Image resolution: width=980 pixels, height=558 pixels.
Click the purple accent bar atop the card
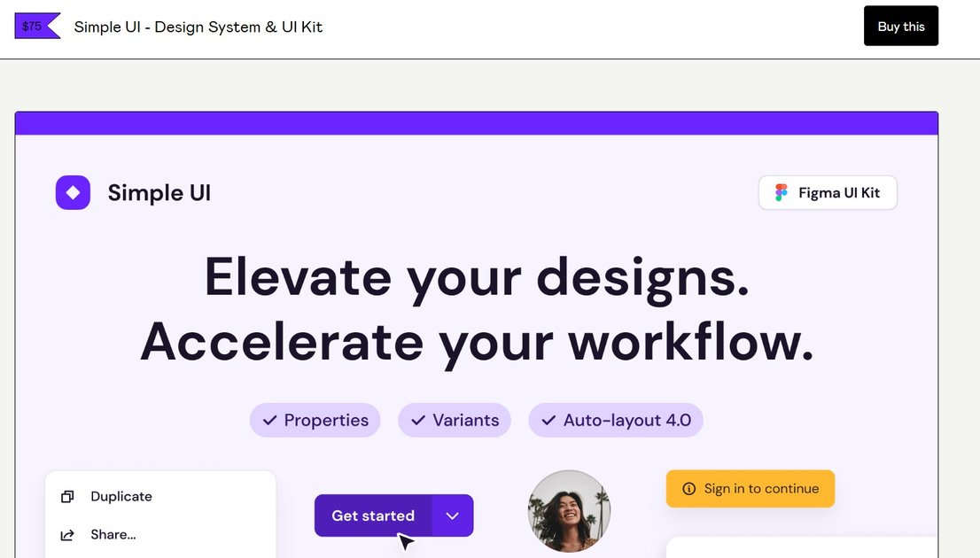tap(476, 122)
